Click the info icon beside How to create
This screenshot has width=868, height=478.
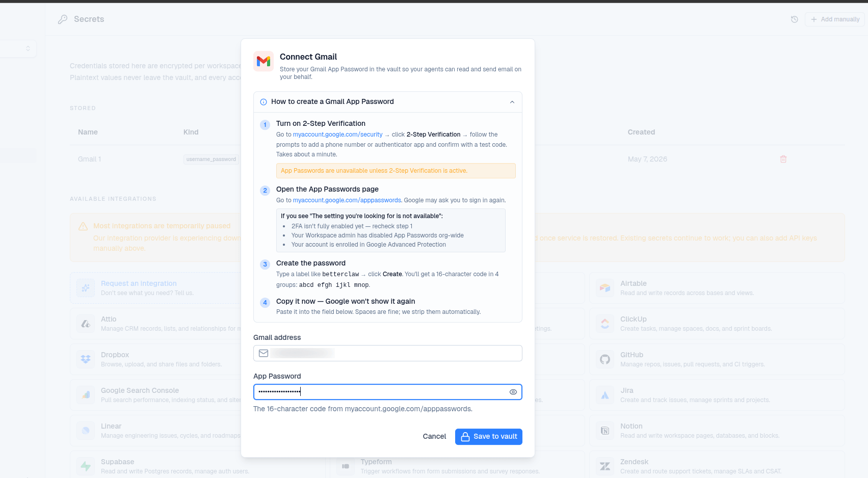(264, 102)
